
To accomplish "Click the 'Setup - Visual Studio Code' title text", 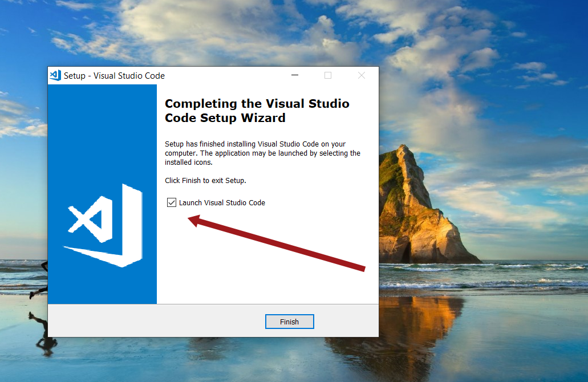I will tap(114, 75).
